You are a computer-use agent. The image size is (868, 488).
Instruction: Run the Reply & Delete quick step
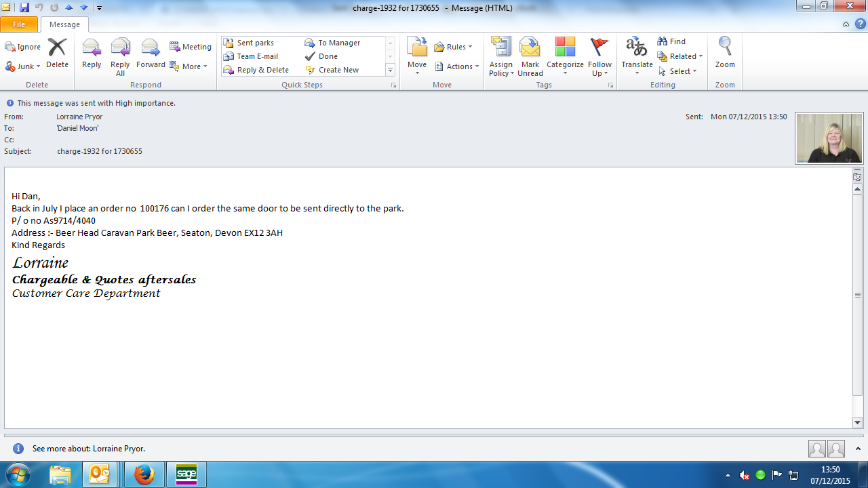click(256, 70)
